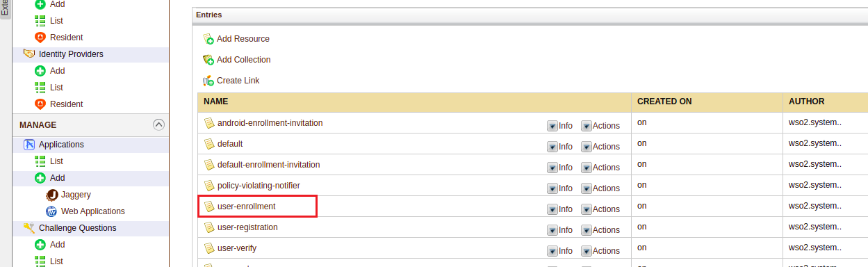This screenshot has height=267, width=868.
Task: Select Add under Challenge Questions
Action: click(58, 245)
